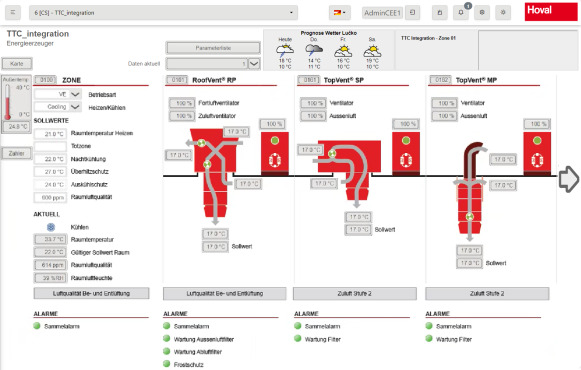Open the hamburger menu icon
The image size is (581, 370).
point(13,13)
